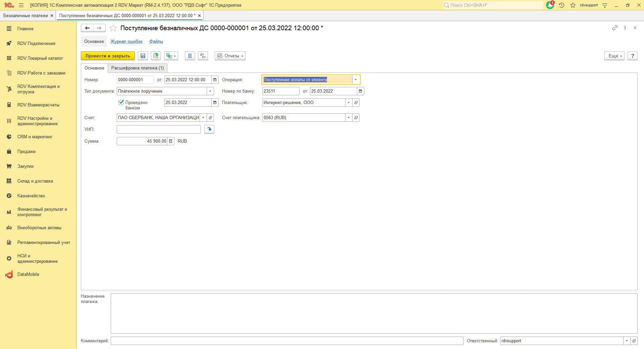
Task: Expand the Плательщик dropdown arrow
Action: 349,103
